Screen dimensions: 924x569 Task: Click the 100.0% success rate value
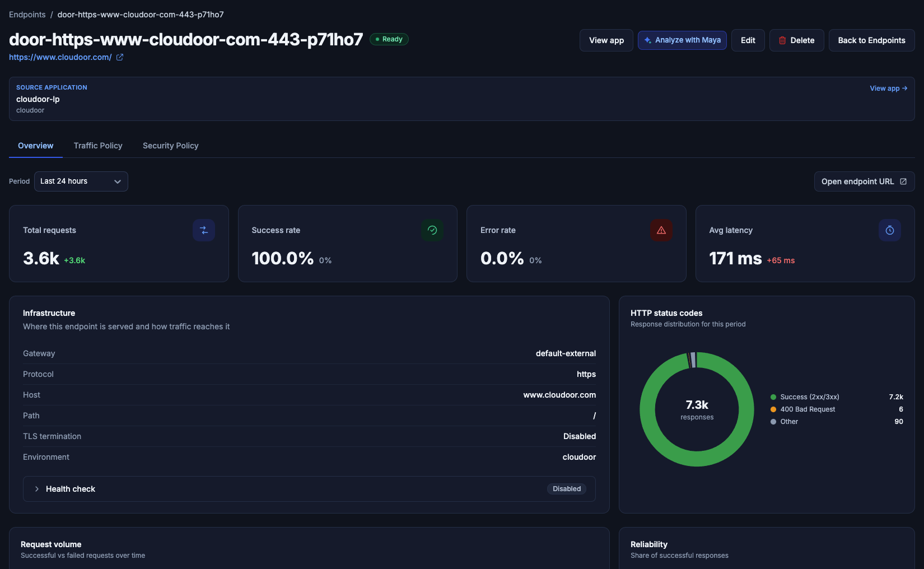click(x=282, y=258)
